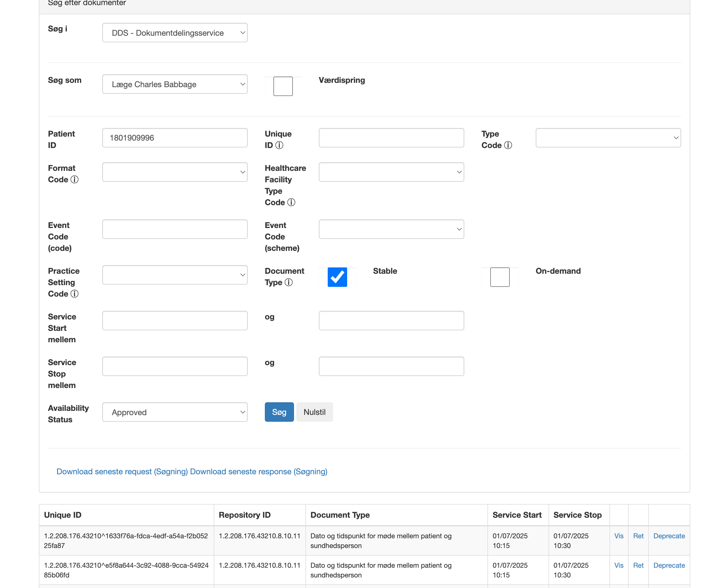Expand the Availability Status dropdown
Screen dimensions: 712x588
pyautogui.click(x=175, y=412)
